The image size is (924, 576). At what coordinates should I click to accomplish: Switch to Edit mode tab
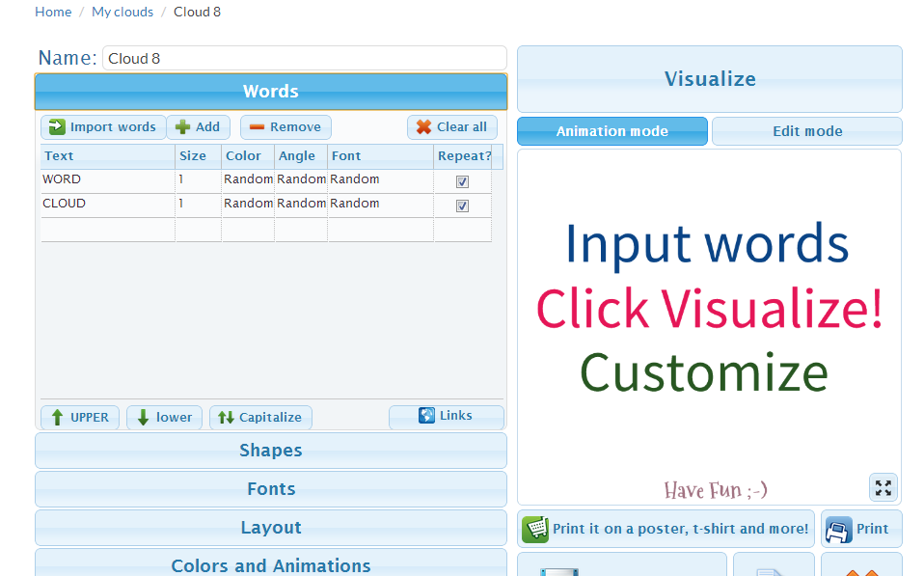pyautogui.click(x=807, y=131)
